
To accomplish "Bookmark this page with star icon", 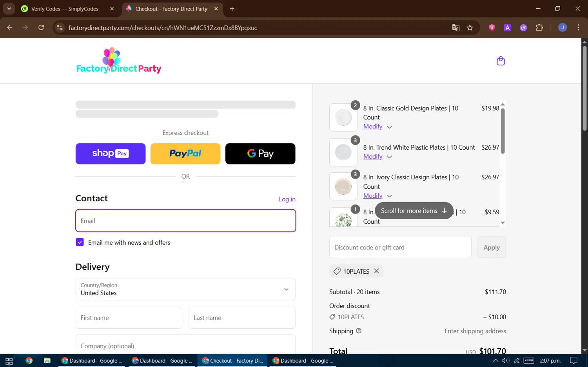I will coord(470,27).
